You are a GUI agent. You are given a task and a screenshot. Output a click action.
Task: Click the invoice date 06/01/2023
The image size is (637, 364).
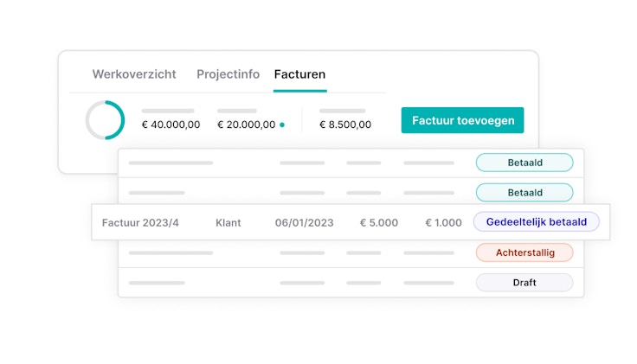click(x=304, y=223)
